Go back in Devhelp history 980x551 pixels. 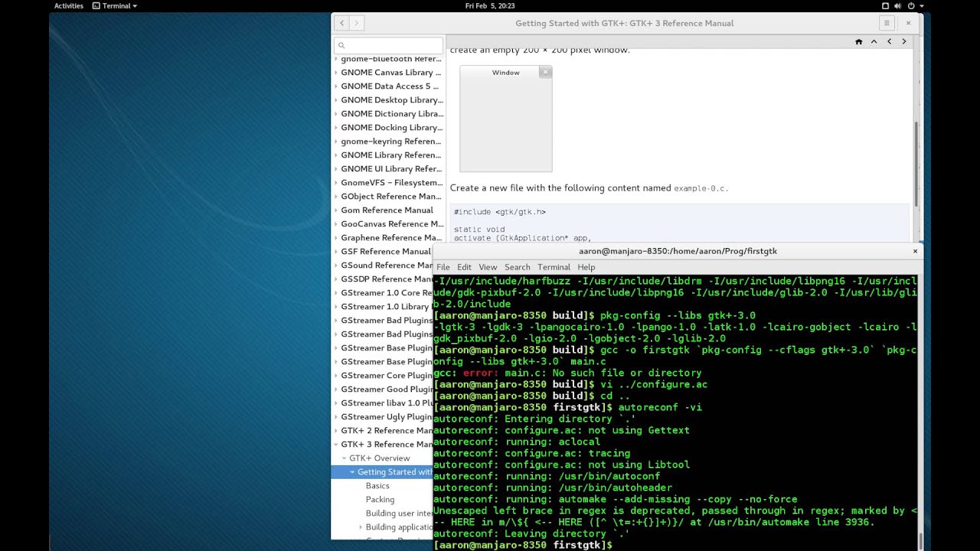[341, 23]
